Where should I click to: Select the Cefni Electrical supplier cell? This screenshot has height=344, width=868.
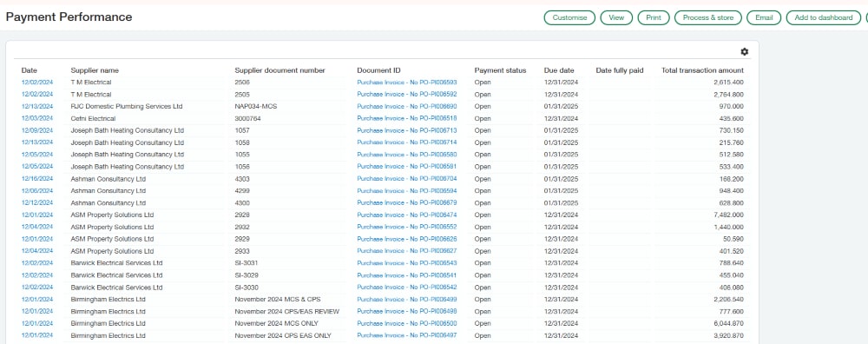tap(93, 118)
